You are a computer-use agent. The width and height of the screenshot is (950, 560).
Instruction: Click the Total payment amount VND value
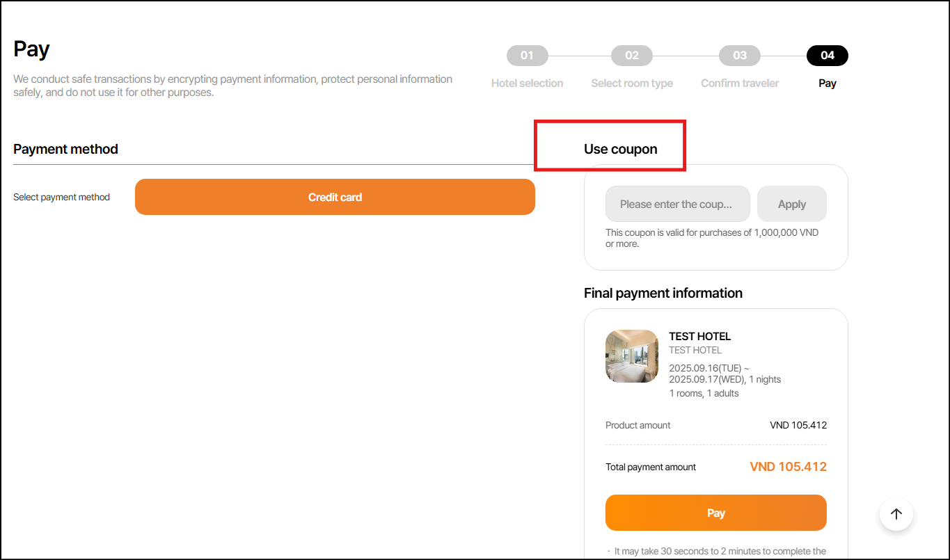point(788,467)
